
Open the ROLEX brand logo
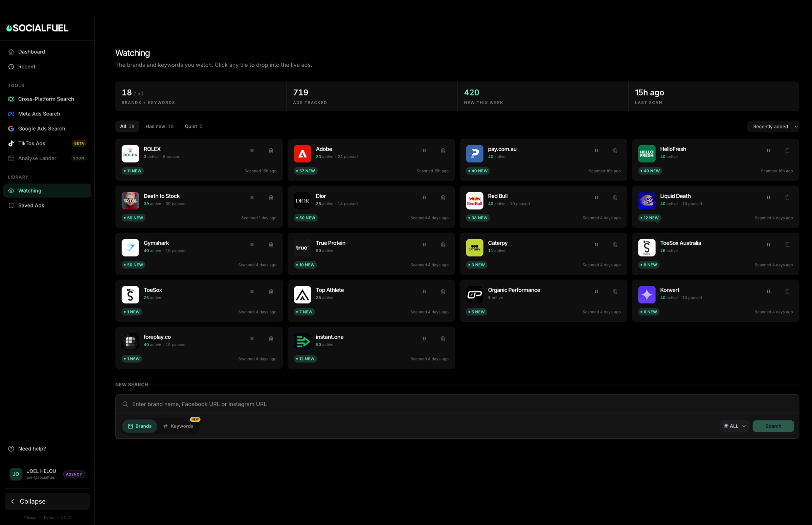(x=130, y=154)
